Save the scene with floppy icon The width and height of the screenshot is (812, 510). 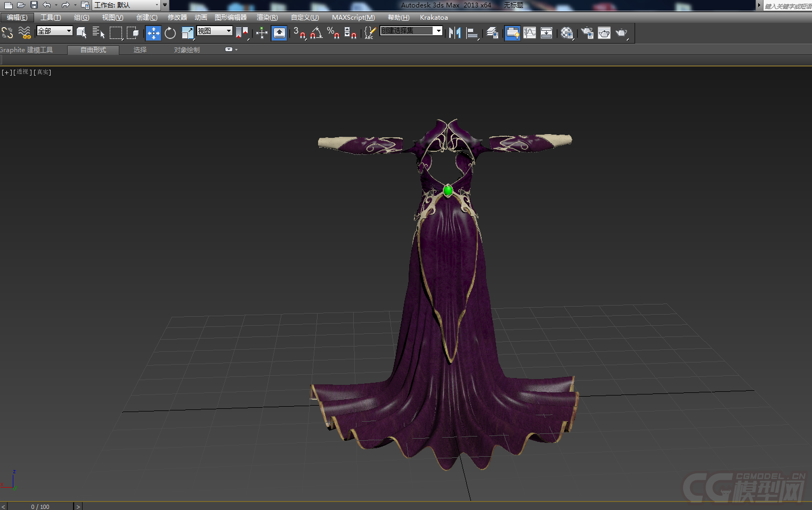pos(34,5)
